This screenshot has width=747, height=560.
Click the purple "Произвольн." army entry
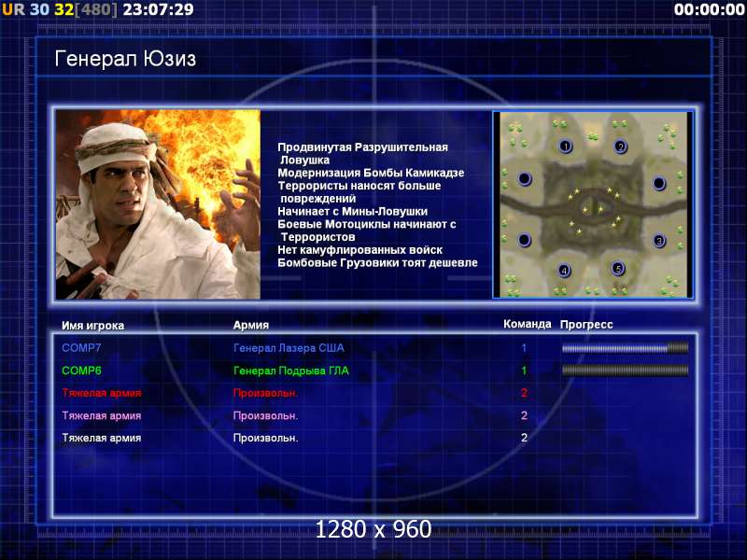click(266, 415)
